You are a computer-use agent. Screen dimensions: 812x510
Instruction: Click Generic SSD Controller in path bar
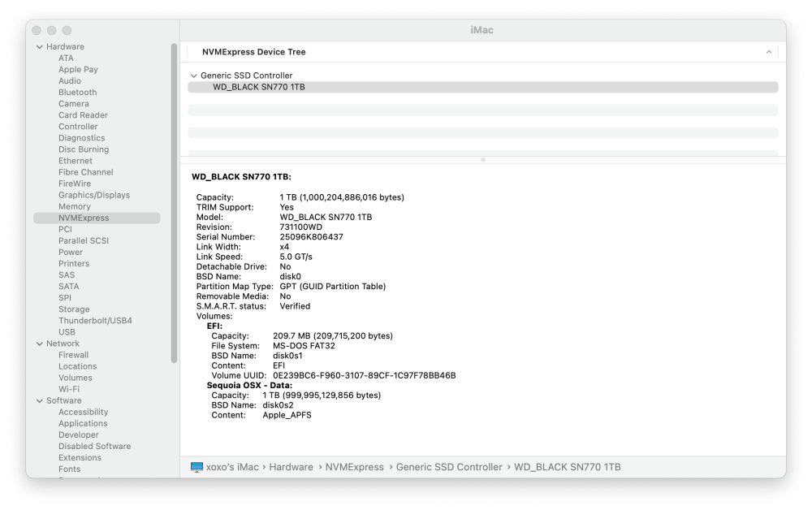449,467
